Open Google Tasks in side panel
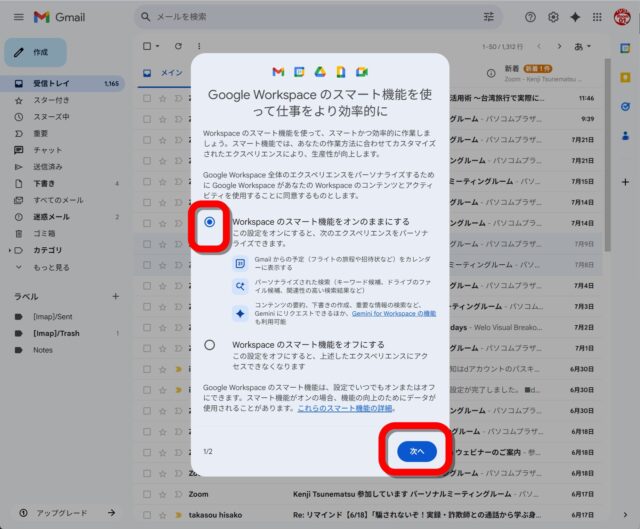This screenshot has height=529, width=640. pos(625,107)
